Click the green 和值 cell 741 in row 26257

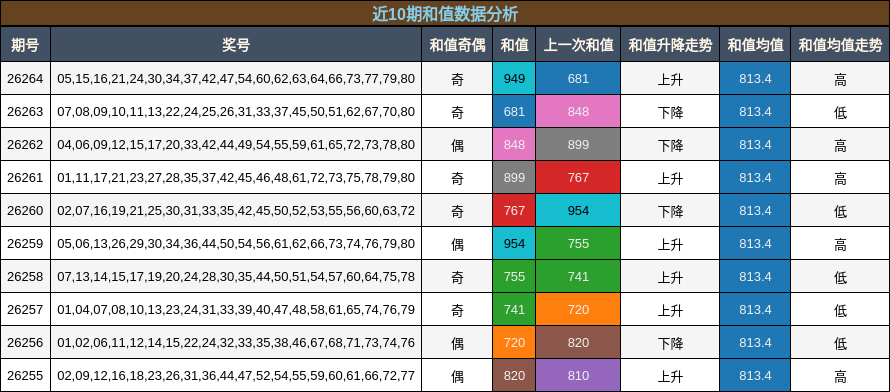pos(514,309)
